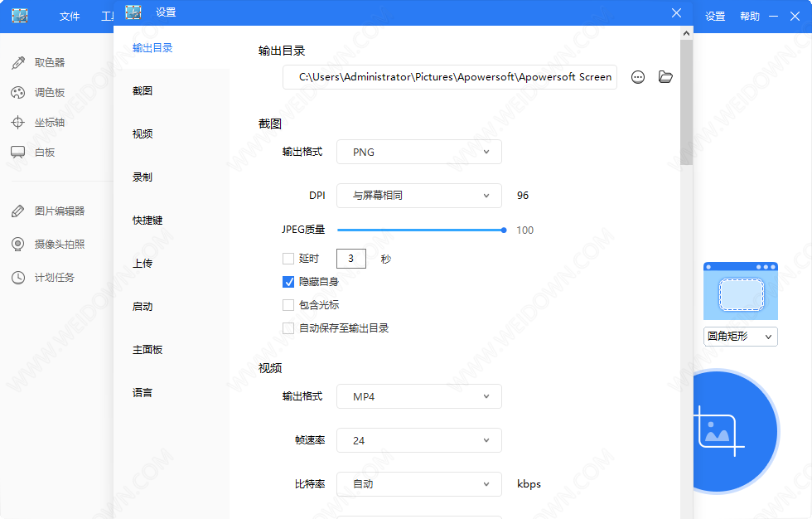Select the 取色器 color picker tool icon
812x519 pixels.
[x=18, y=63]
